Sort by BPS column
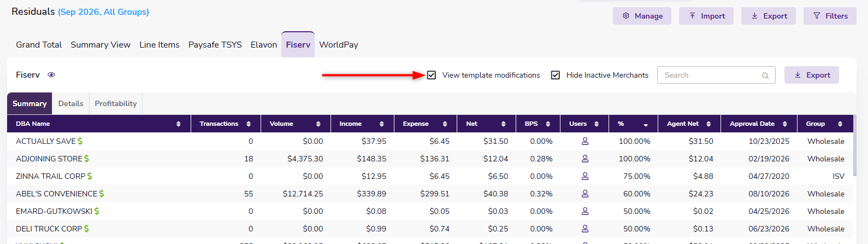868x244 pixels. coord(548,124)
